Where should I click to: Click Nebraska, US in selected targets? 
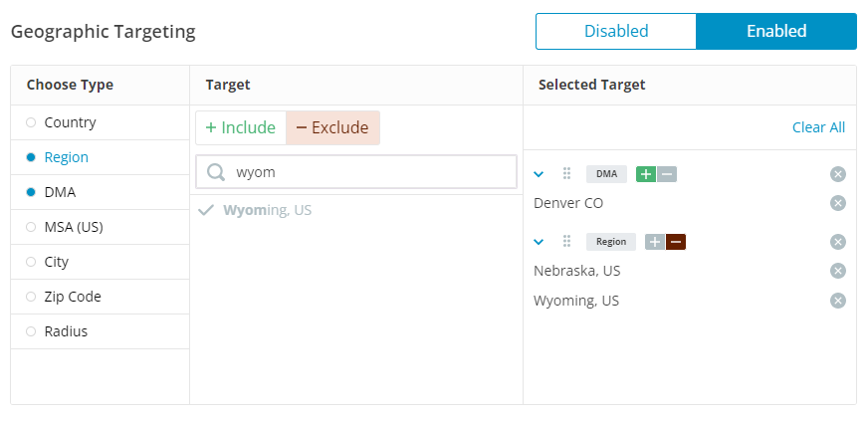click(576, 271)
